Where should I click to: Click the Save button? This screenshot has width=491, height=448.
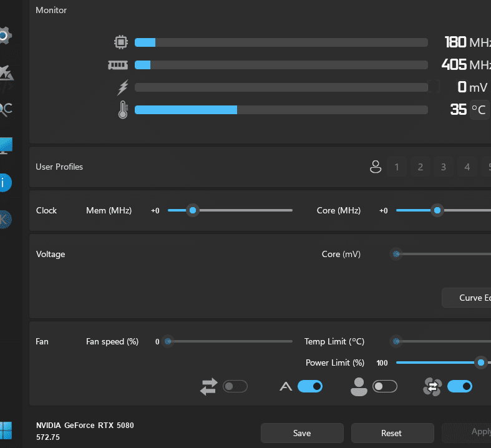302,432
